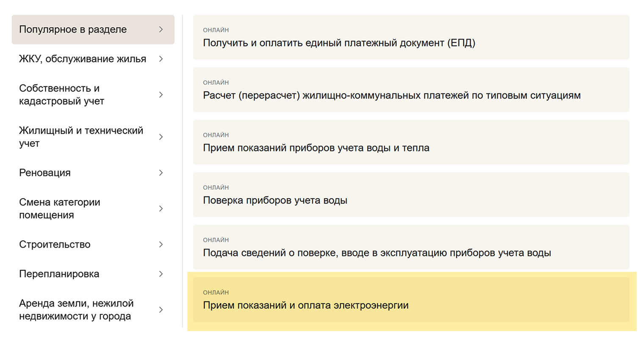This screenshot has height=358, width=644.
Task: Select the 'Строительство' category
Action: point(55,245)
